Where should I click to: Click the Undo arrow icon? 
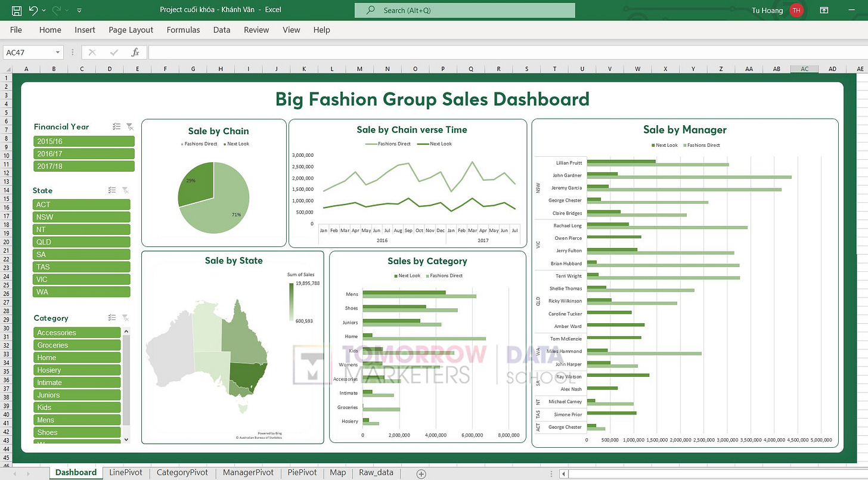[x=33, y=10]
